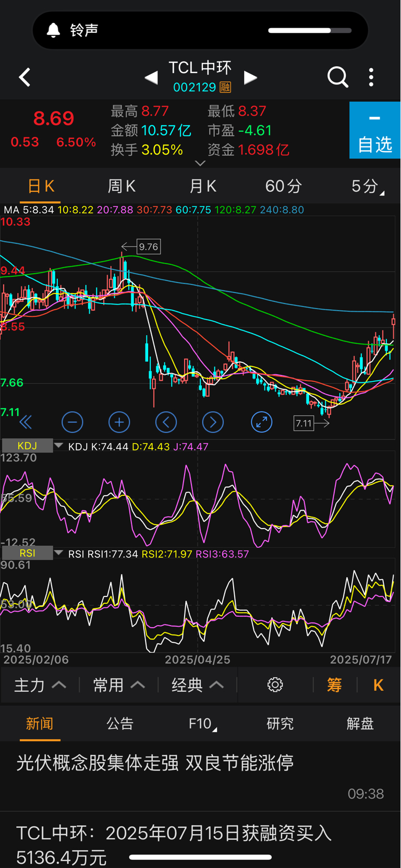Open the 解盘 tab
401x868 pixels.
pos(360,724)
